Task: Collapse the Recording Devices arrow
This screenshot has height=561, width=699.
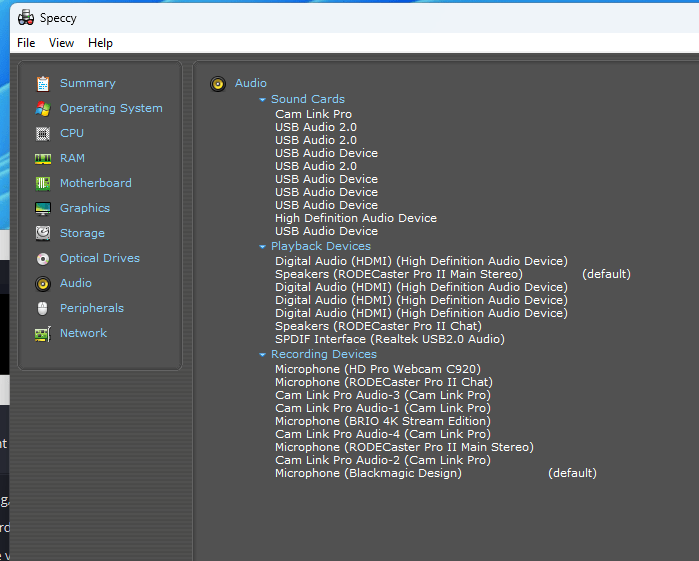Action: coord(263,355)
